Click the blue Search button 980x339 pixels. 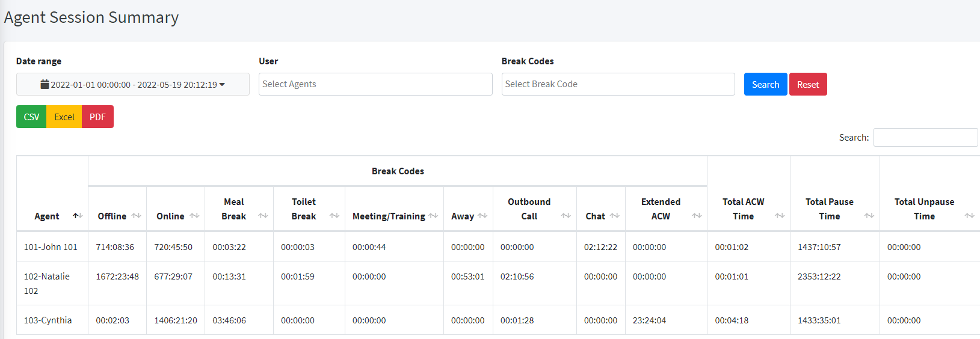[765, 84]
